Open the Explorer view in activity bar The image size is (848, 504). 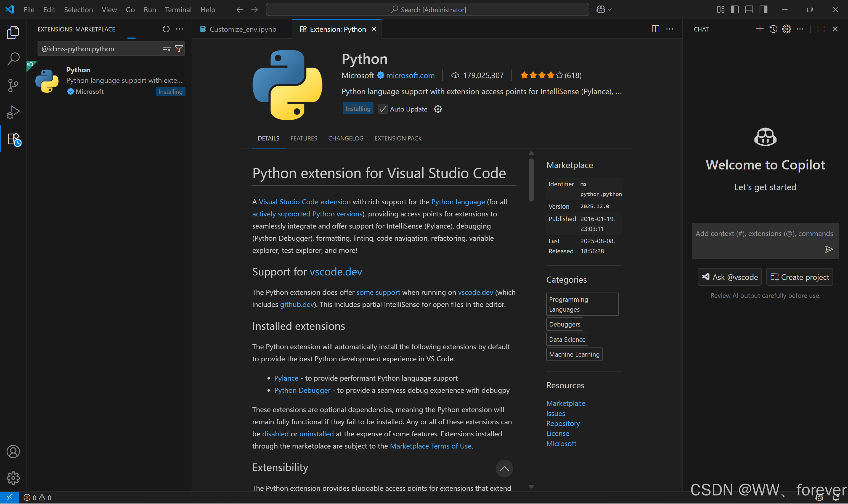(x=13, y=33)
